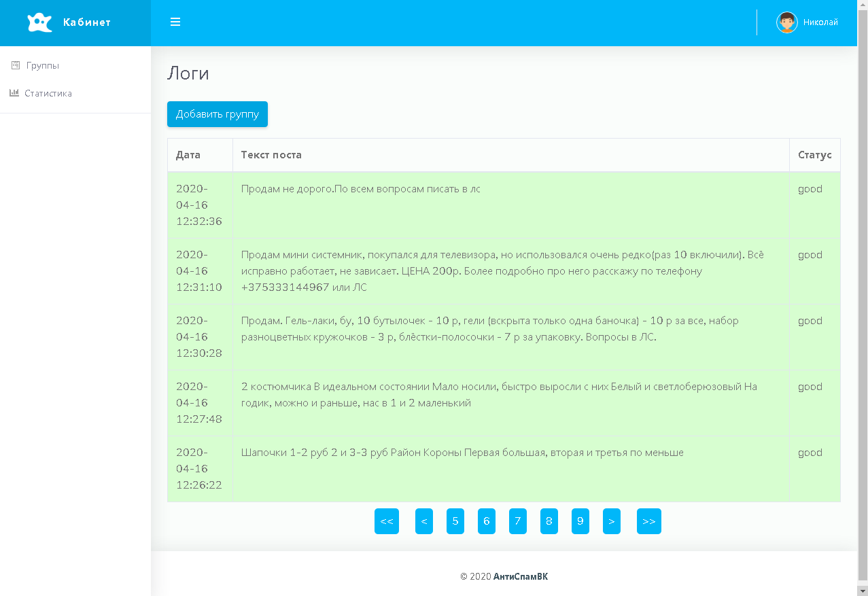Click the Группы sidebar icon
This screenshot has height=596, width=868.
(x=16, y=65)
